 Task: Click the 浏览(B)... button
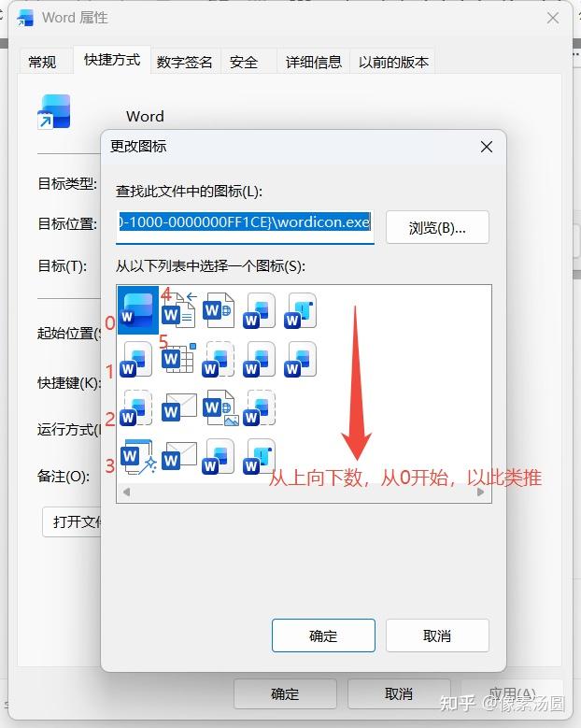(437, 227)
